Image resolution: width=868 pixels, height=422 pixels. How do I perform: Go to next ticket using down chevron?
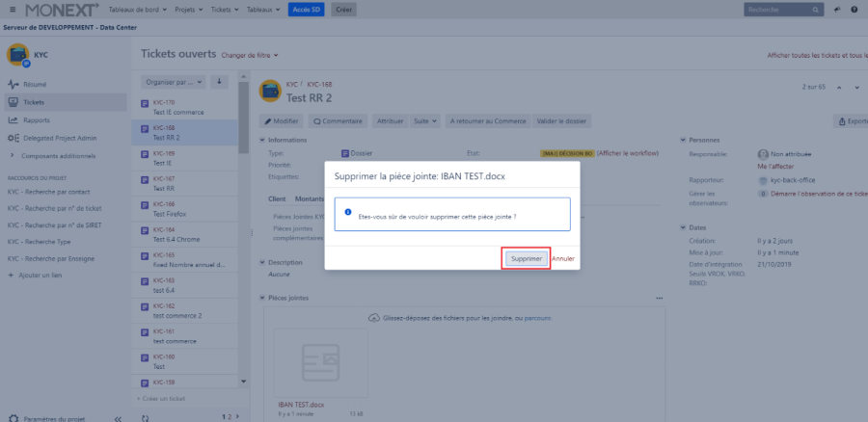pos(855,88)
